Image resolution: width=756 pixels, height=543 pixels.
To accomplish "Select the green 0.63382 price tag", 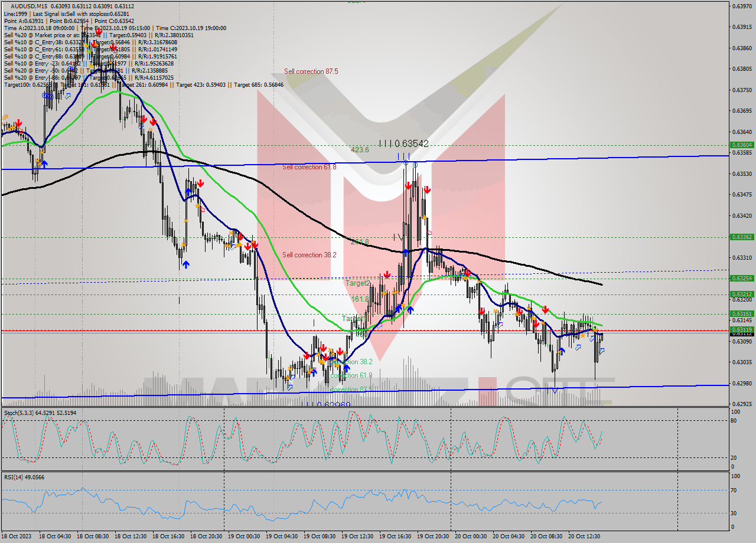I will [x=742, y=237].
